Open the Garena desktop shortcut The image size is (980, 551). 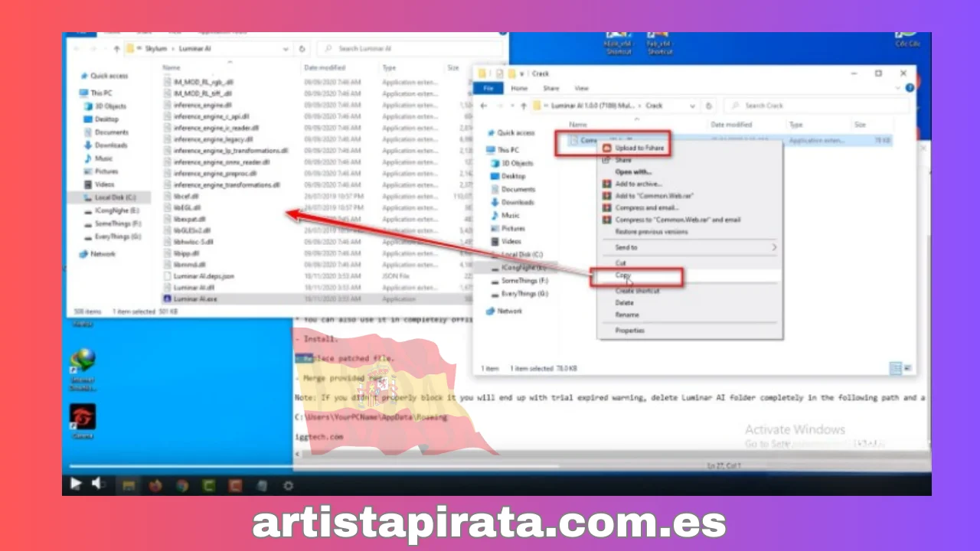coord(82,418)
